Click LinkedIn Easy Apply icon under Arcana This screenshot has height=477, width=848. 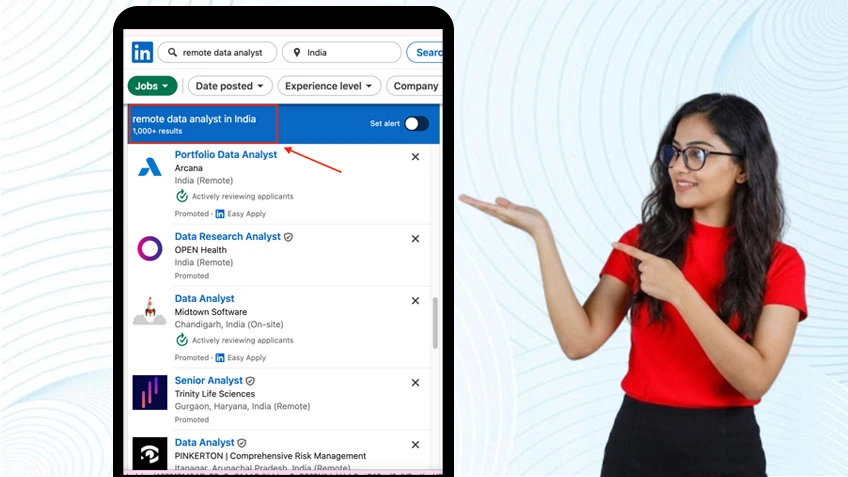(x=220, y=214)
